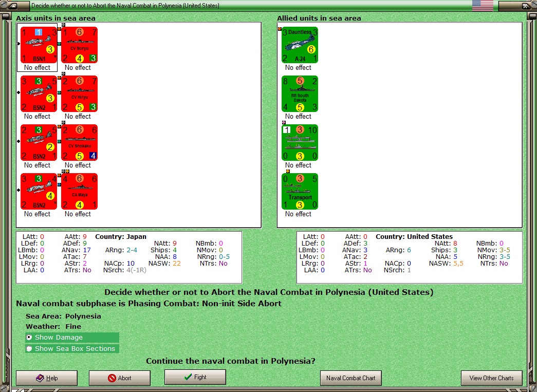Click the 'Country: United States' label

point(414,236)
